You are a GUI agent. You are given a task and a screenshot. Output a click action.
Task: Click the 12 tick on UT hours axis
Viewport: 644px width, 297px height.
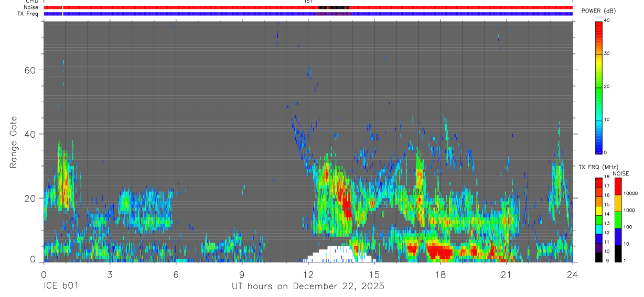coord(308,274)
